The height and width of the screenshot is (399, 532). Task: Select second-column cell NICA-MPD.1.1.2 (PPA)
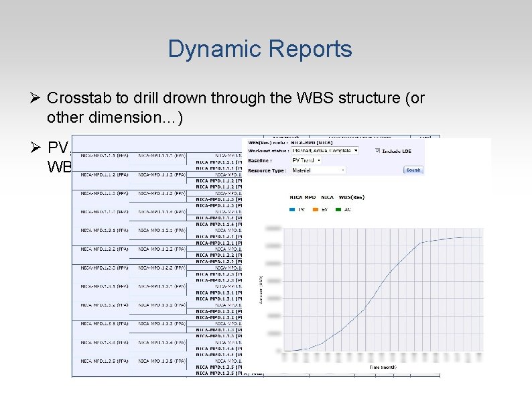pyautogui.click(x=162, y=174)
